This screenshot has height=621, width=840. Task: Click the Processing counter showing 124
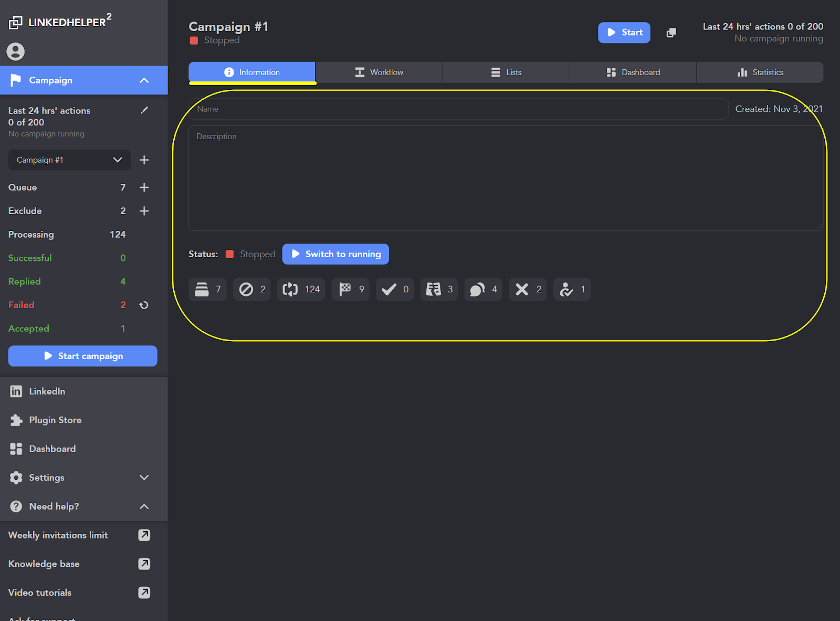coord(301,289)
